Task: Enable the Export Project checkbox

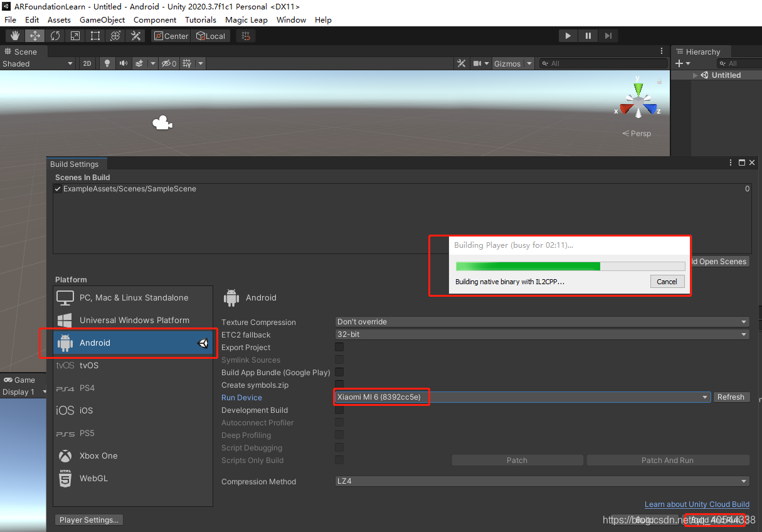Action: coord(339,347)
